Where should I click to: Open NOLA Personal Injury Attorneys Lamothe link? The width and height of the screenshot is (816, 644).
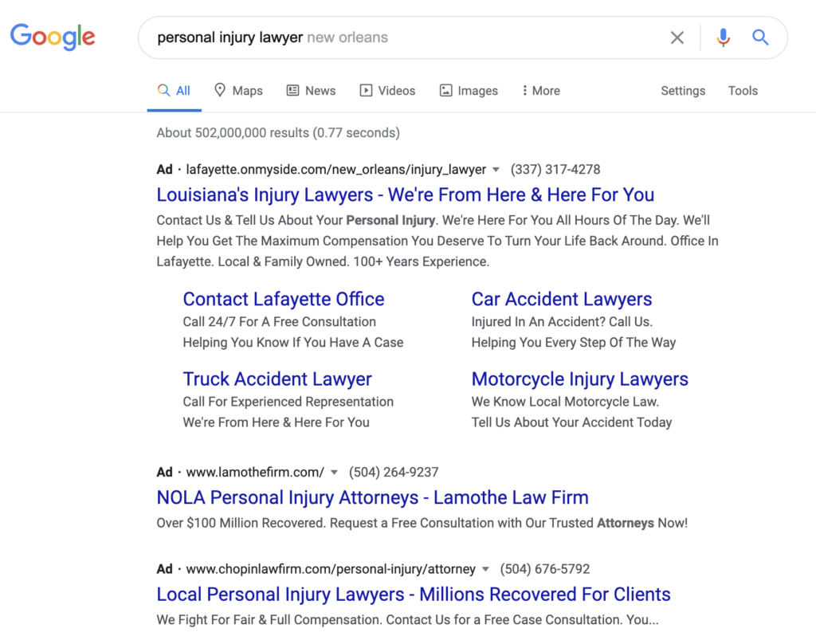point(372,498)
